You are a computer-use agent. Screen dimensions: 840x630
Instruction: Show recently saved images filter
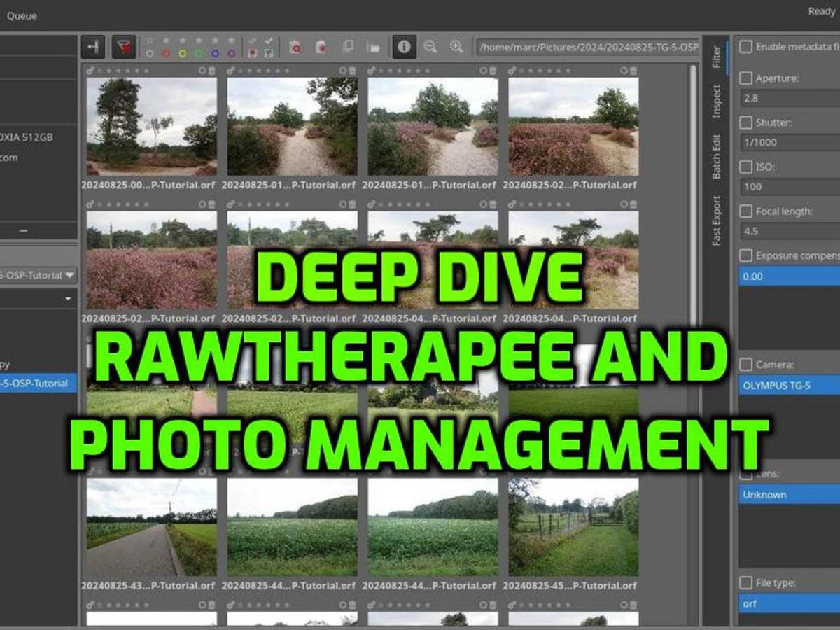[269, 53]
